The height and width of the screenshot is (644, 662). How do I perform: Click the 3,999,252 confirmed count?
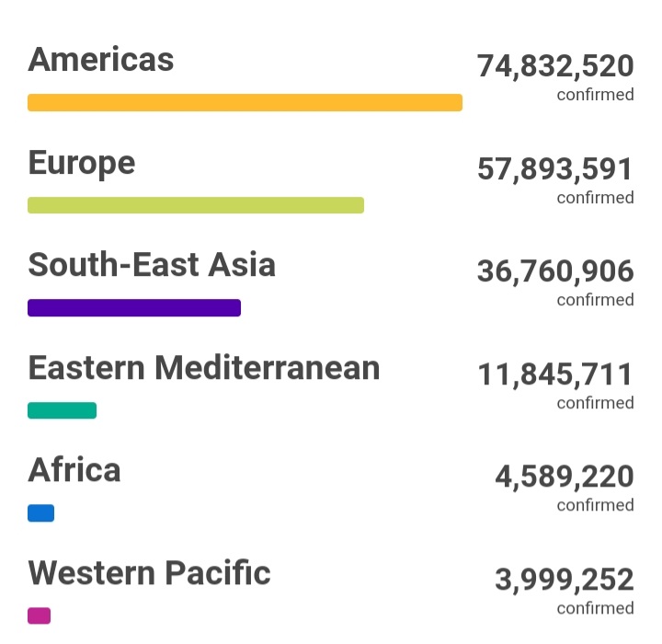click(564, 581)
